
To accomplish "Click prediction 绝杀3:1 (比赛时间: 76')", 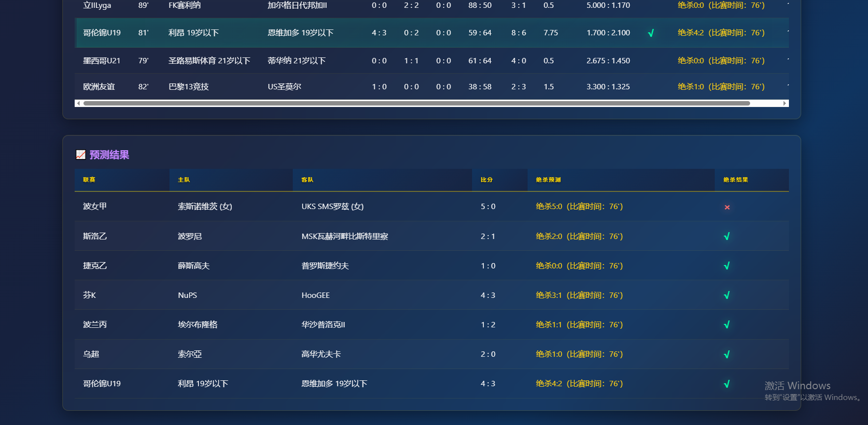I will 580,295.
